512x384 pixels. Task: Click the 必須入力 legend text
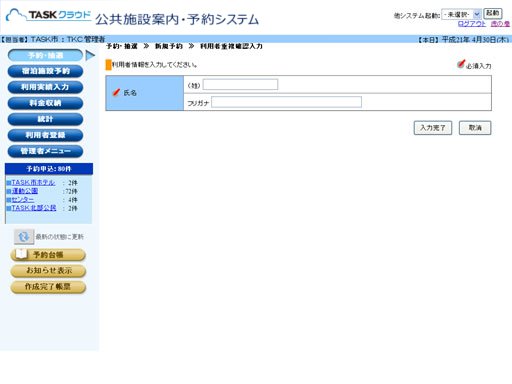point(479,66)
